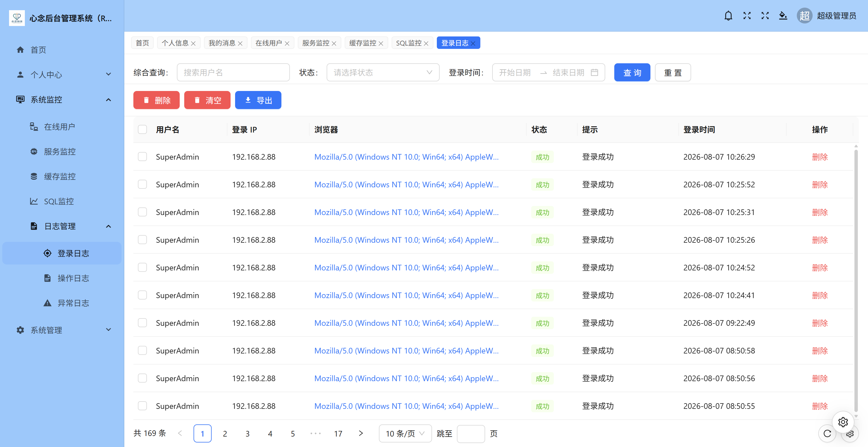Click the notification bell icon
Screen dimensions: 868x447
pos(728,16)
